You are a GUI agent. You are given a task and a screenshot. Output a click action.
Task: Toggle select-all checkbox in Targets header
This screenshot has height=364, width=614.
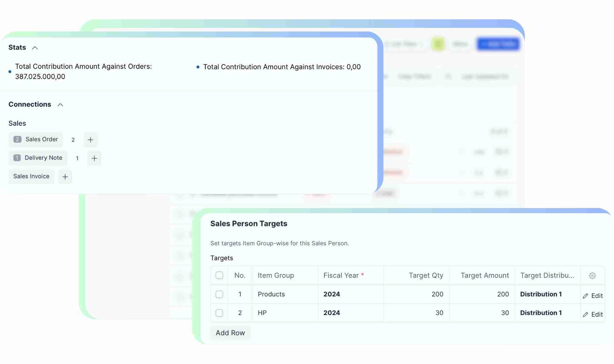click(x=219, y=275)
